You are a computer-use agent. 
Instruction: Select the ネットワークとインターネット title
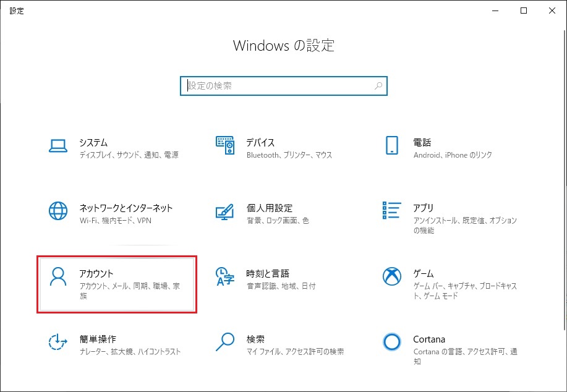126,208
